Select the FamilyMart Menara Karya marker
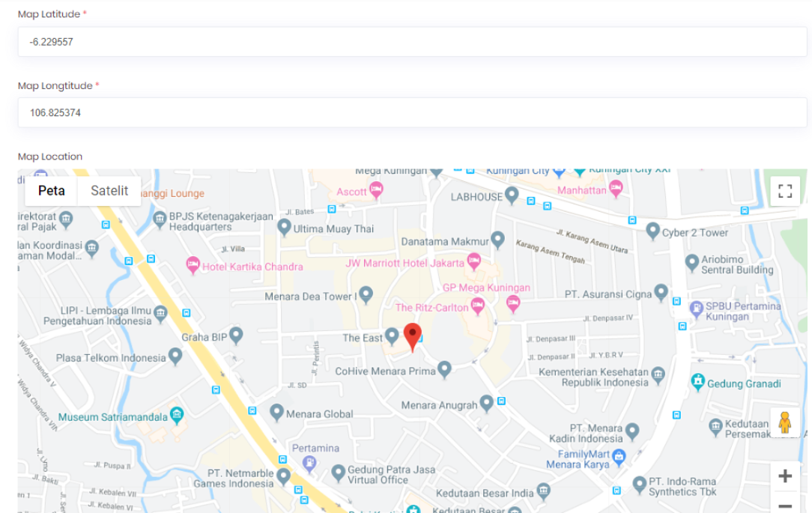 [619, 457]
